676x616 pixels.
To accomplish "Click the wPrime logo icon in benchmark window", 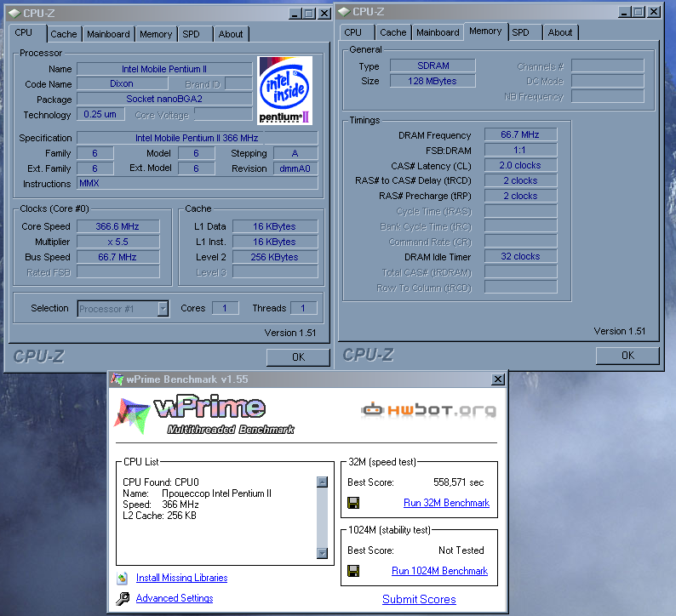I will 132,416.
